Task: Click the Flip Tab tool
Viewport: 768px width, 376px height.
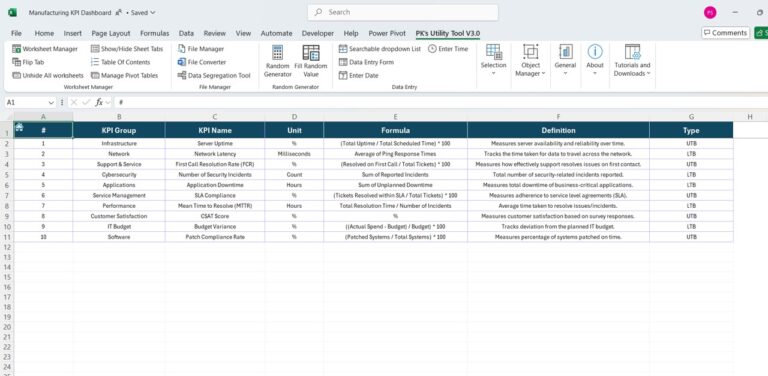Action: coord(28,62)
